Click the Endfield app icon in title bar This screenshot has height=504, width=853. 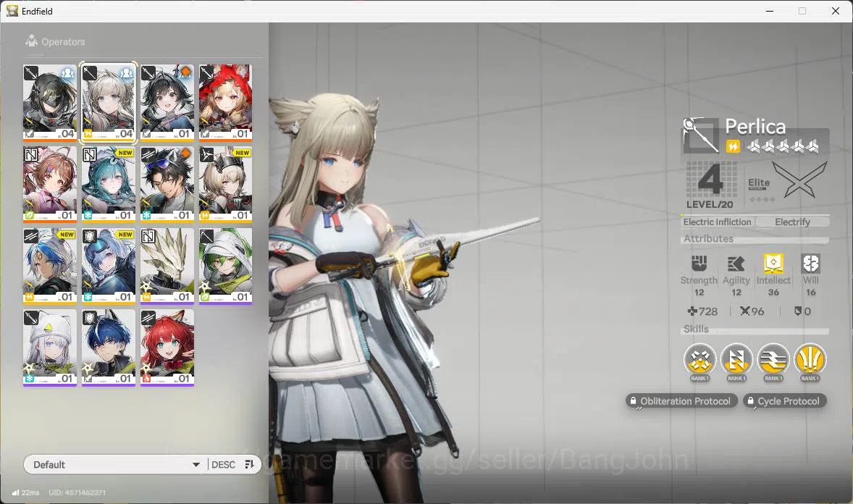click(12, 11)
